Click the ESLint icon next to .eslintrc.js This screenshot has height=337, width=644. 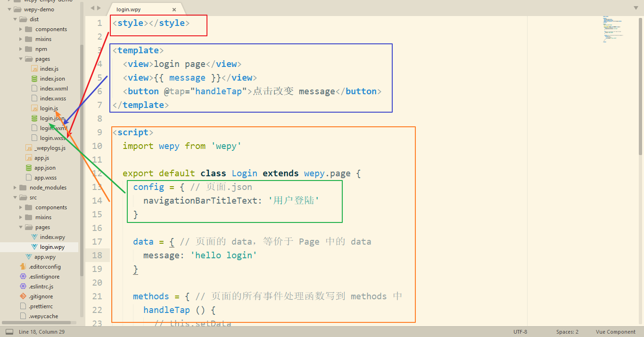23,287
